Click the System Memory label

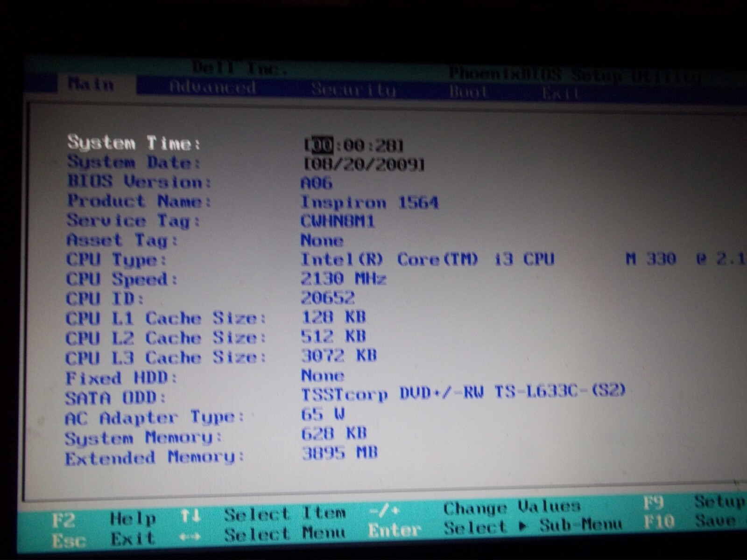coord(143,438)
